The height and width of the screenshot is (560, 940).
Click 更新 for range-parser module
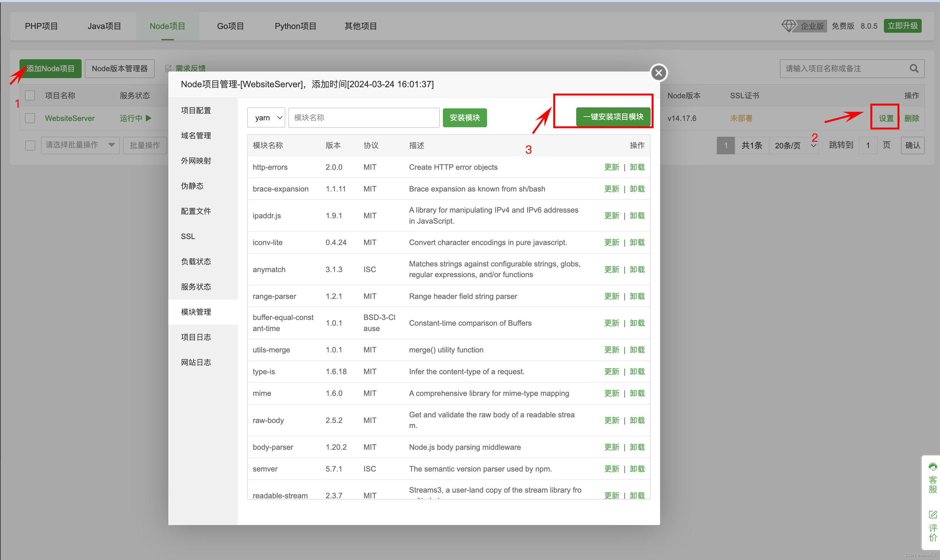click(612, 296)
